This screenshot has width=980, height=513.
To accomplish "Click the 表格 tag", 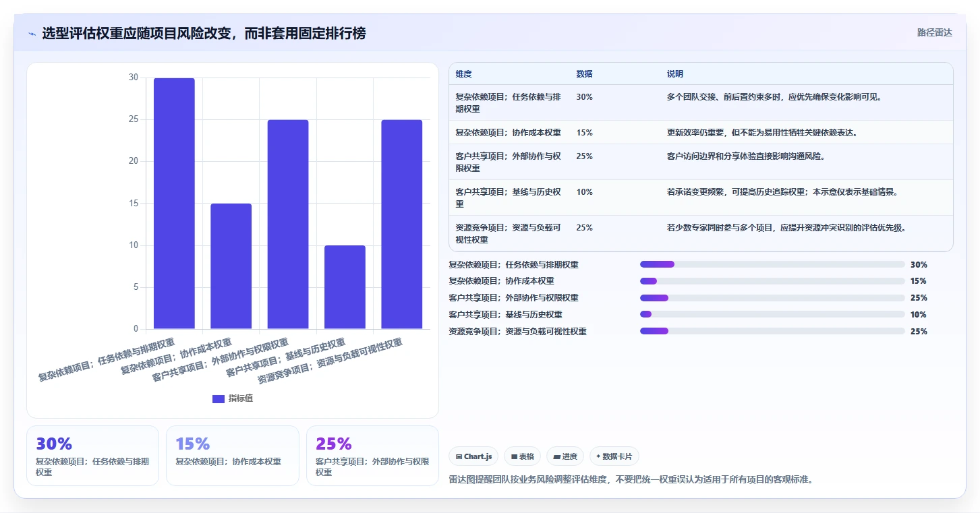I will click(x=523, y=456).
